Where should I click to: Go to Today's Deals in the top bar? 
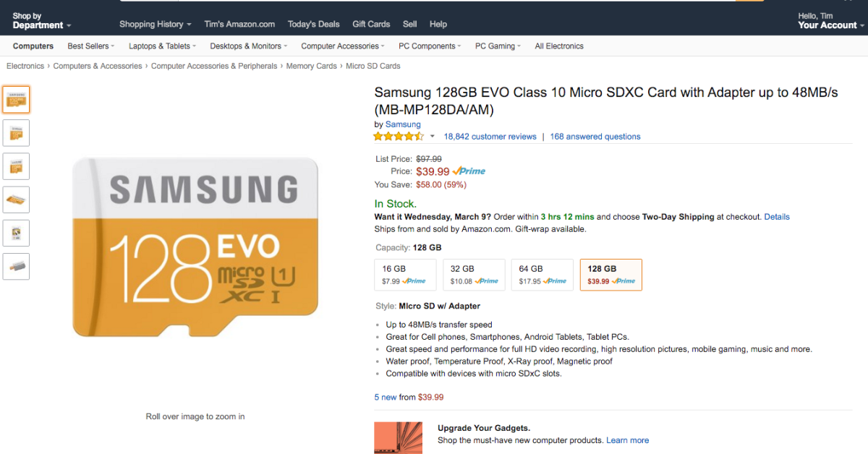click(x=313, y=24)
